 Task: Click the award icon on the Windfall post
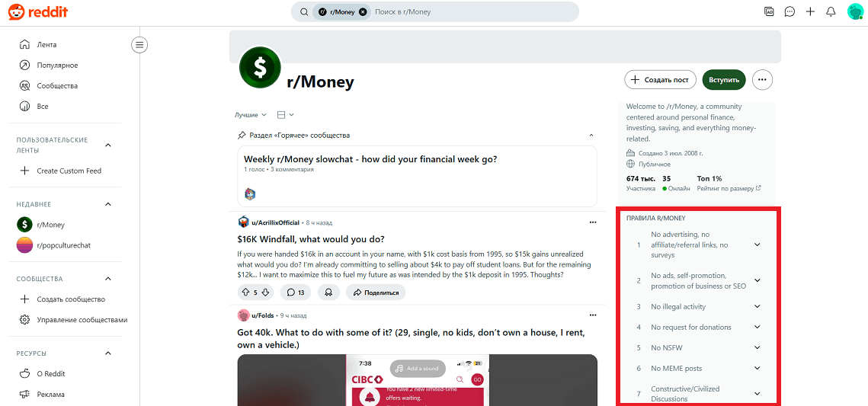(328, 292)
